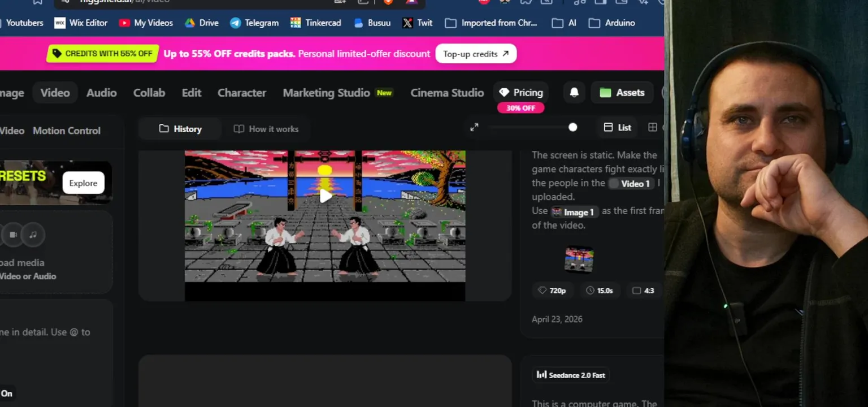Open the Tinkercad bookmark
Viewport: 868px width, 407px height.
click(x=316, y=23)
